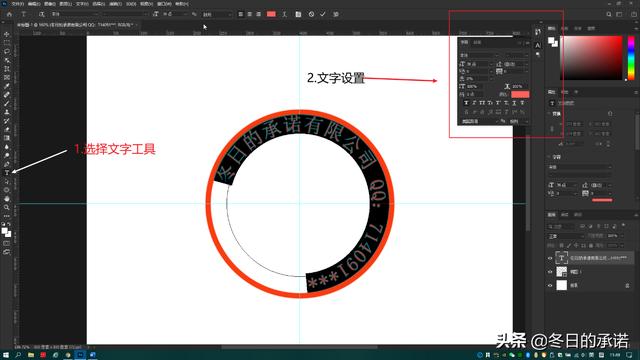Open layer kind filter dropdown
This screenshot has height=360, width=640.
coord(561,226)
